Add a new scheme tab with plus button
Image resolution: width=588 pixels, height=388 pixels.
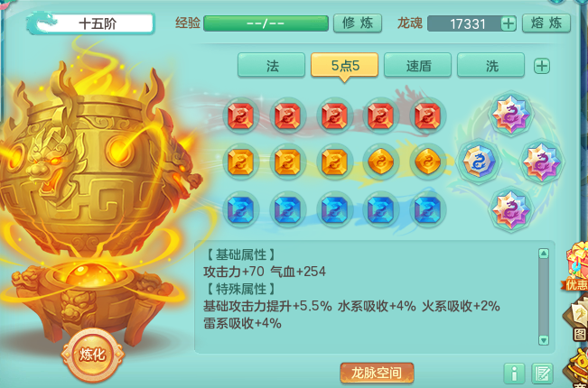point(542,66)
